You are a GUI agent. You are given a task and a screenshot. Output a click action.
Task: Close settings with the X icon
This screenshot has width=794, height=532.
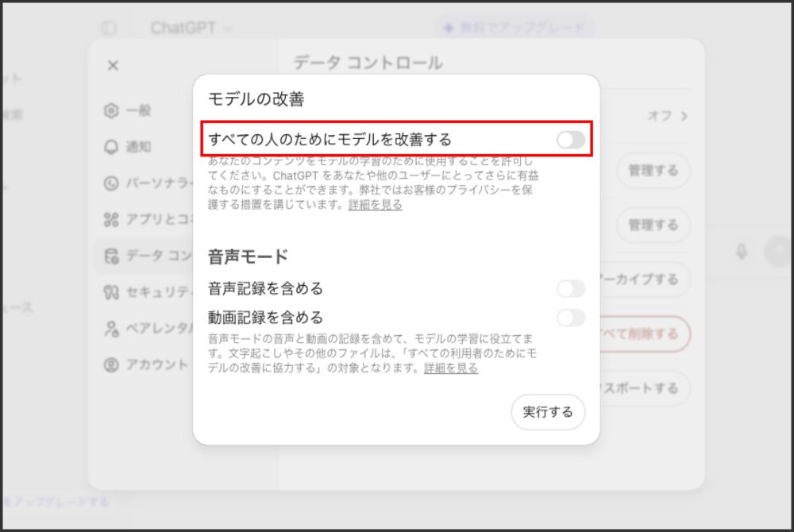(113, 65)
